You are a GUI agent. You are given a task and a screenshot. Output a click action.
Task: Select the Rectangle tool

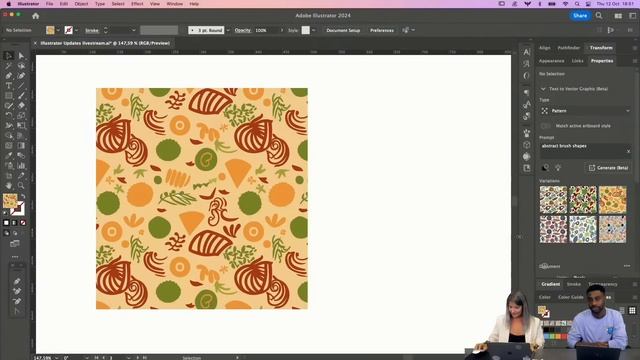coord(9,96)
